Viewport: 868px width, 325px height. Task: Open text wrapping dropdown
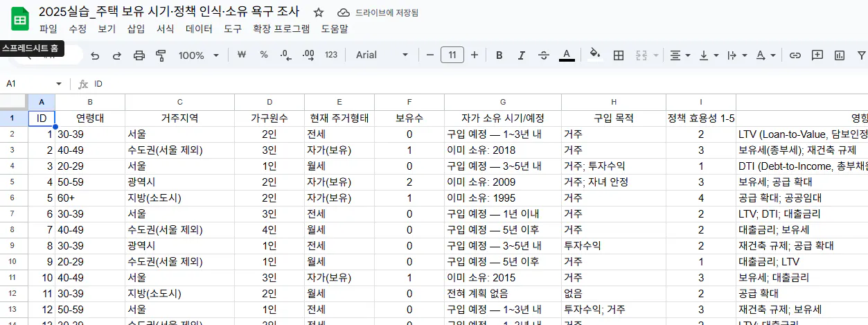click(x=737, y=55)
